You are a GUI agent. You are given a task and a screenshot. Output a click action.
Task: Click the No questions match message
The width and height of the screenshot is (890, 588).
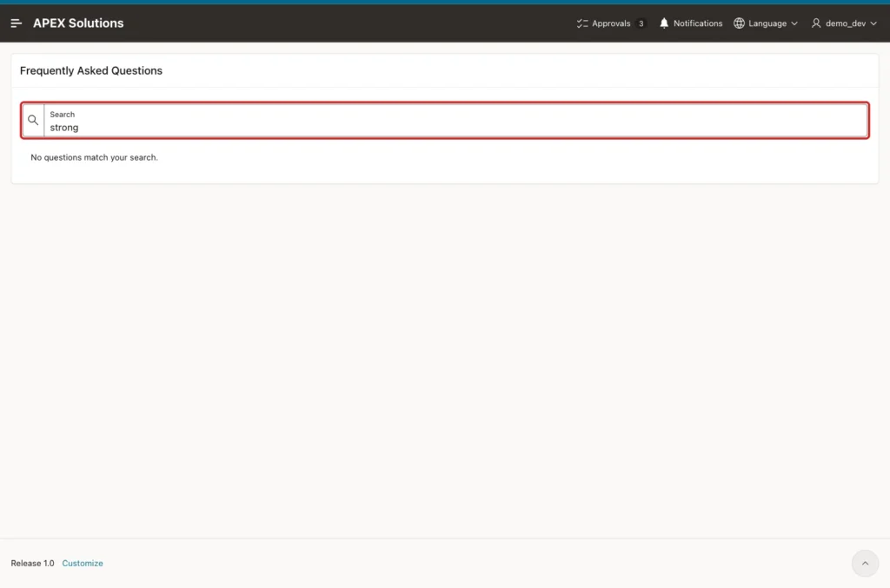(94, 157)
